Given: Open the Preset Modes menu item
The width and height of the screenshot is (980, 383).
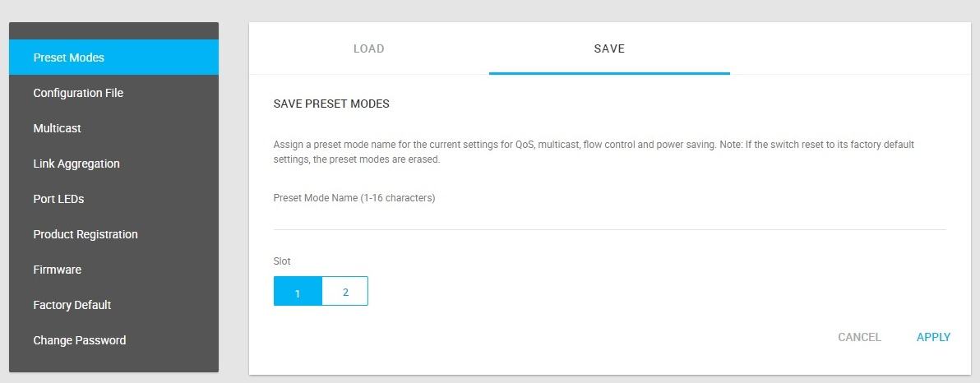Looking at the screenshot, I should click(69, 58).
